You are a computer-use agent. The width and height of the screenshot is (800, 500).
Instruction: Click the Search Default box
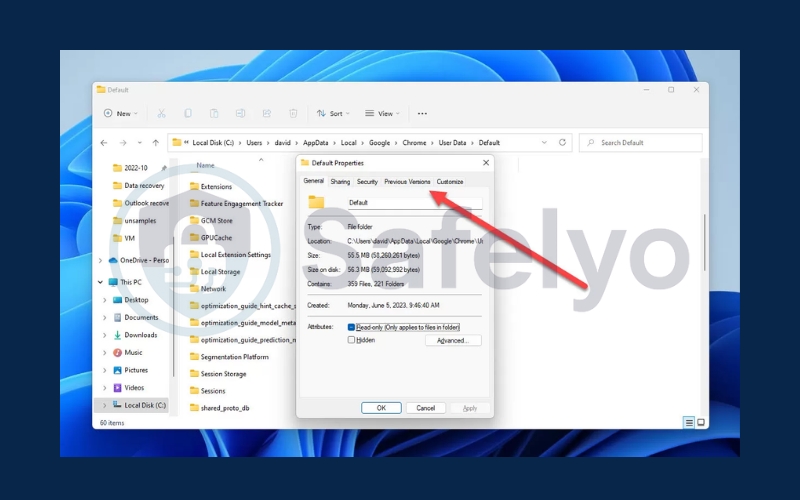coord(641,143)
